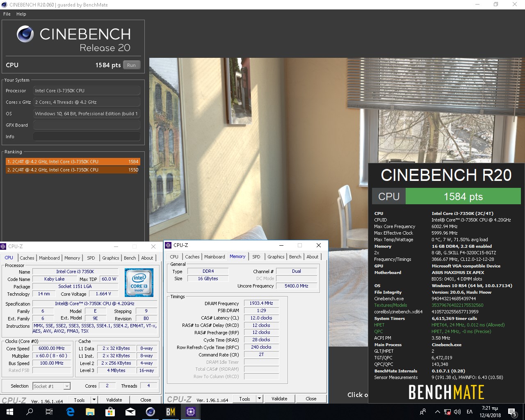Expand Socket #1 selection dropdown

(x=66, y=386)
